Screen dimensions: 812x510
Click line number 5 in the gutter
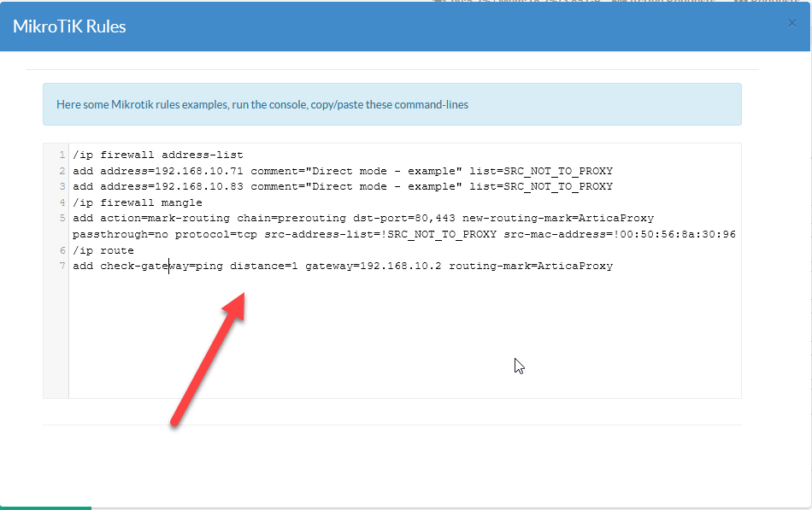pos(62,219)
